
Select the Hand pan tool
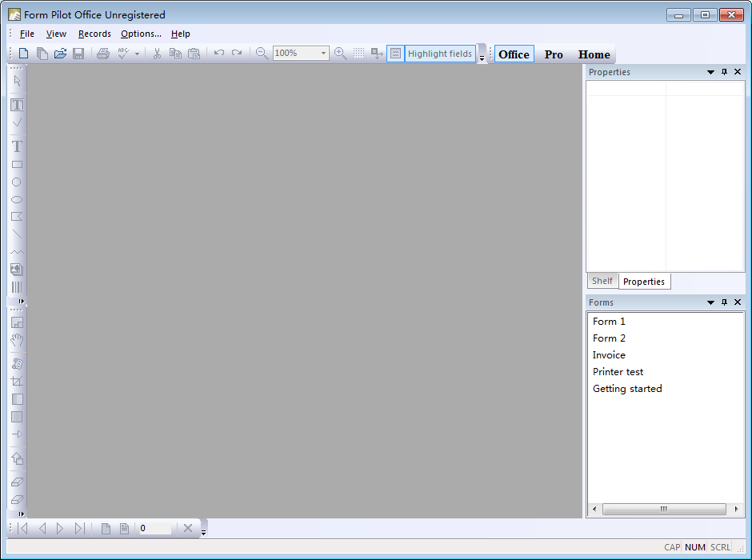pos(18,340)
